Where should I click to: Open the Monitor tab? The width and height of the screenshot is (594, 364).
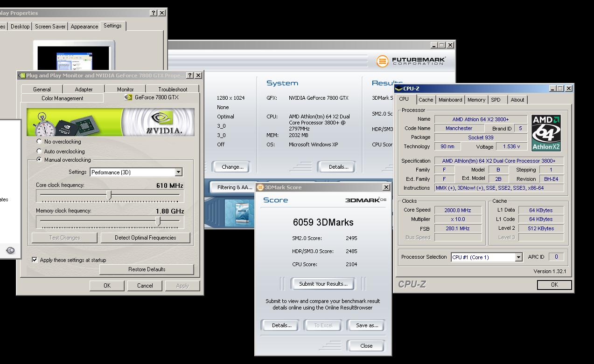(x=125, y=89)
